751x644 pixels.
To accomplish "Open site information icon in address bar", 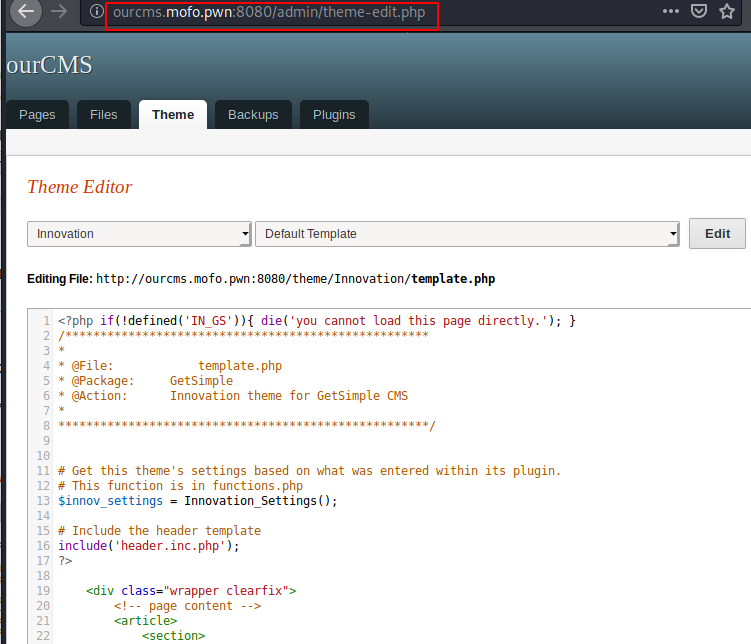I will (x=97, y=11).
